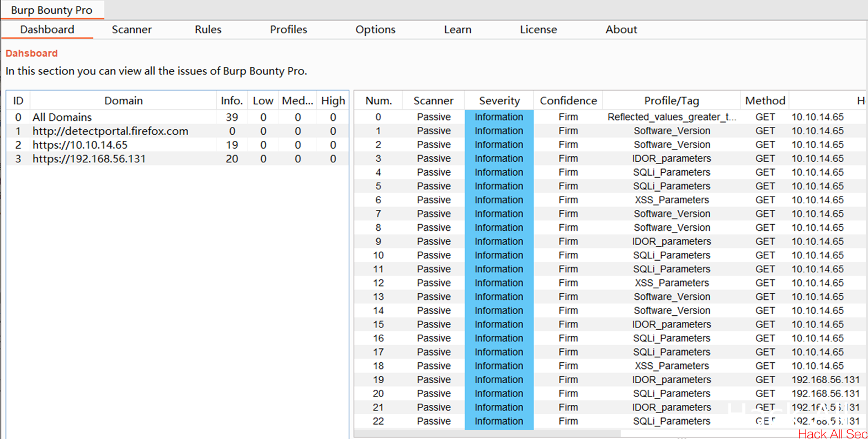The width and height of the screenshot is (868, 439).
Task: Click XSS_Parameters profile in issue row 12
Action: click(x=672, y=283)
